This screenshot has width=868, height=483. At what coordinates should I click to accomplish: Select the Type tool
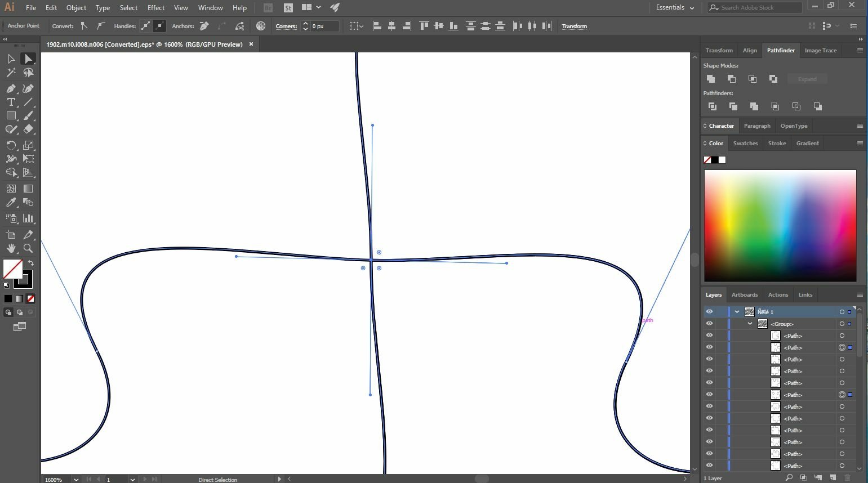[11, 102]
